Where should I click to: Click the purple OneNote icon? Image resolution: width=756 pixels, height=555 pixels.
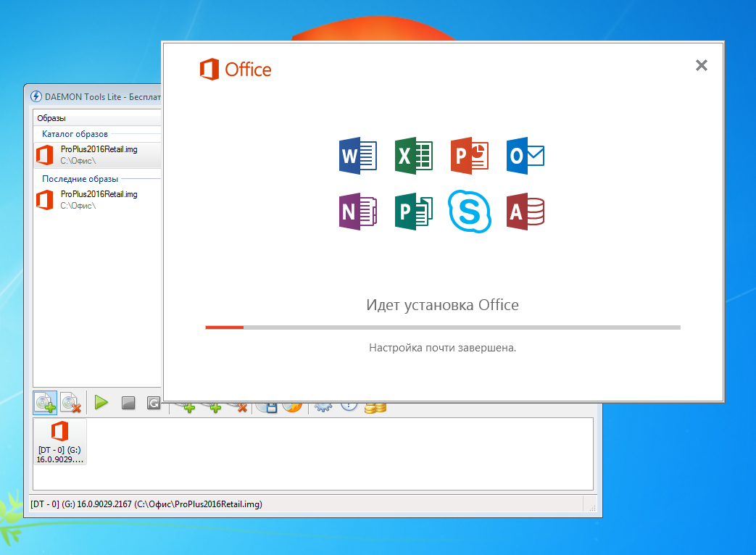click(358, 212)
